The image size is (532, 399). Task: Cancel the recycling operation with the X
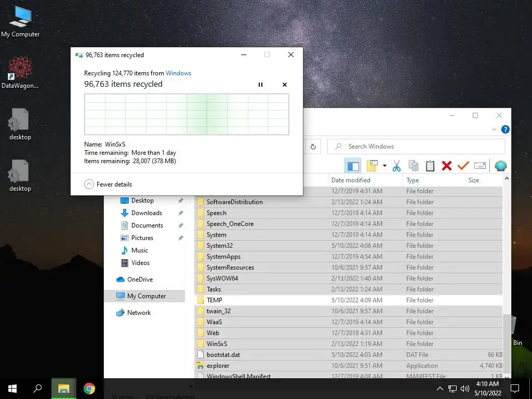click(285, 85)
